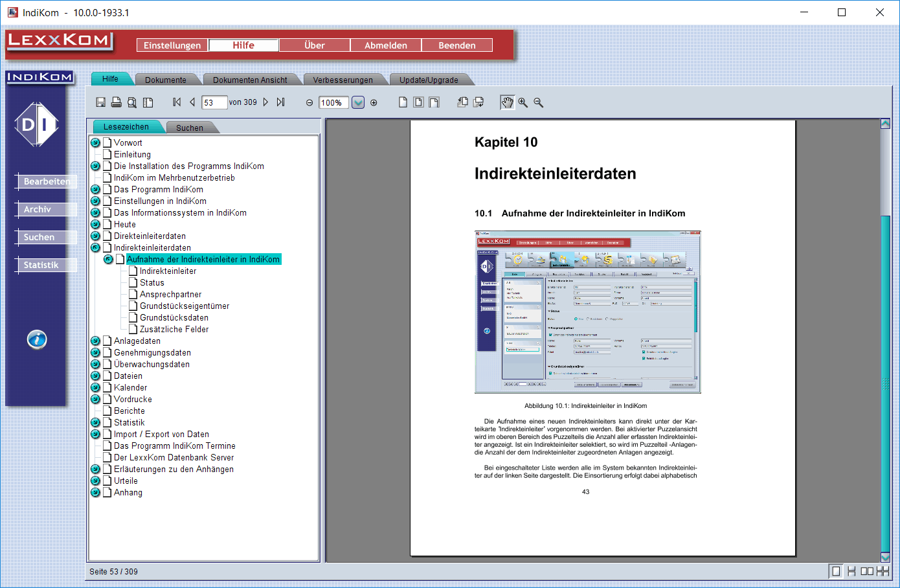900x588 pixels.
Task: Switch to two-page facing view
Action: pyautogui.click(x=867, y=571)
